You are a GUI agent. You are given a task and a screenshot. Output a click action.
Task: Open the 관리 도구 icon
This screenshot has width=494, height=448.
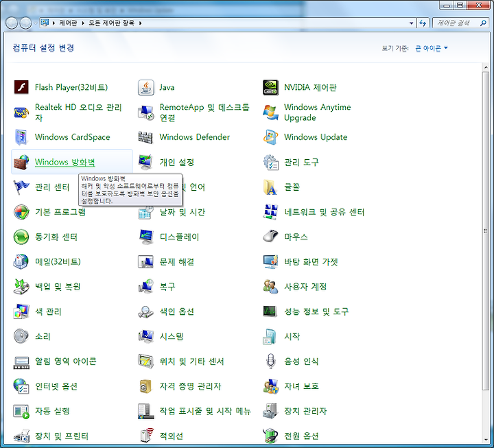(x=270, y=162)
